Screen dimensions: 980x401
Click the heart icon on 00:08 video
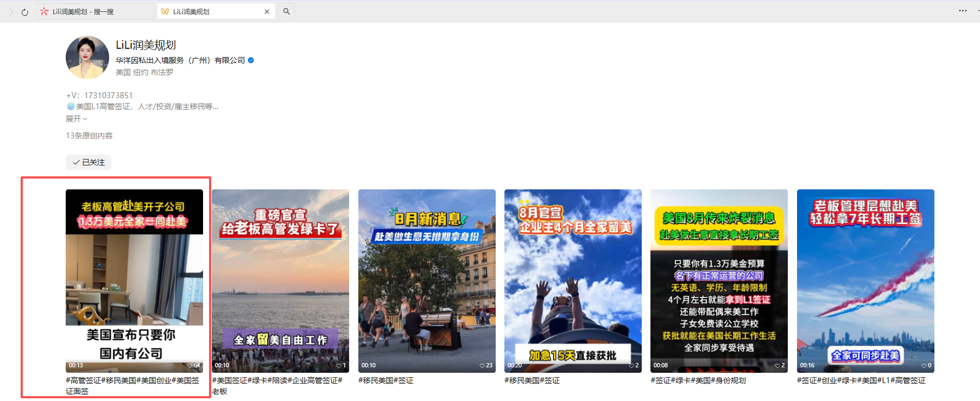pyautogui.click(x=777, y=366)
